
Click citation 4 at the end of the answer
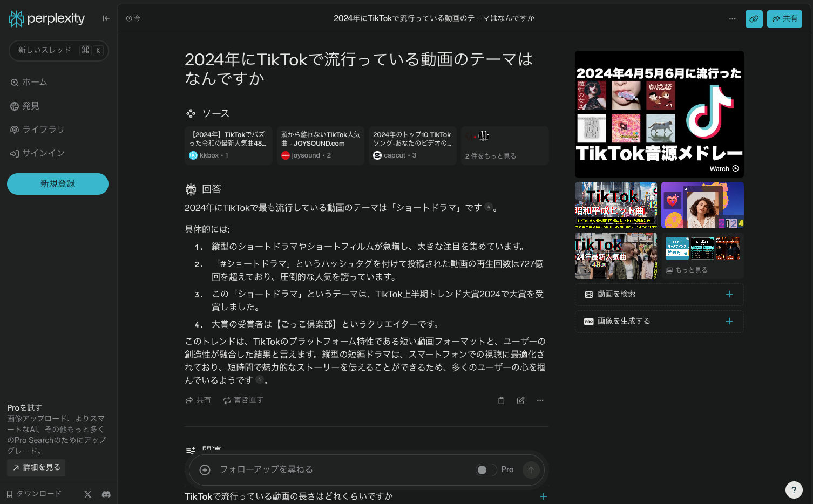click(x=260, y=379)
